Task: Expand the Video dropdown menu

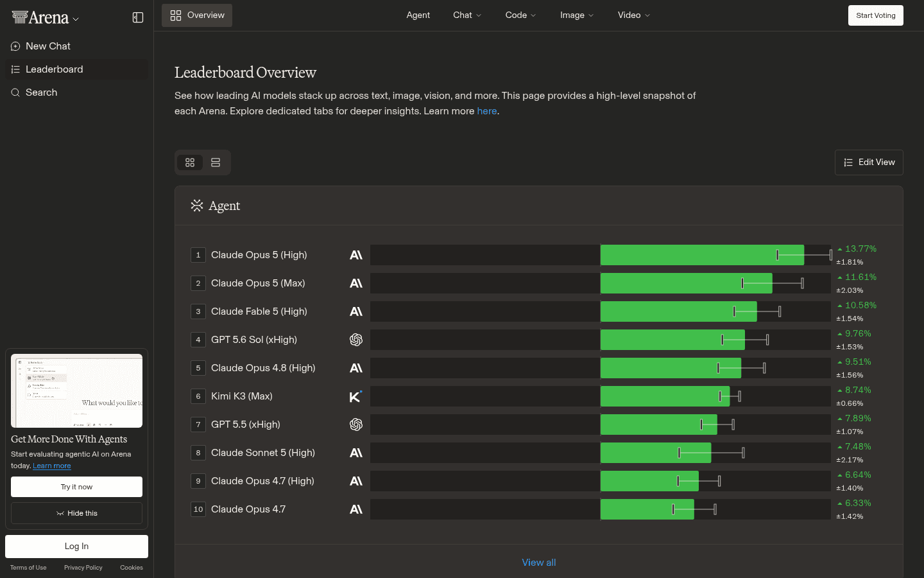Action: (634, 15)
